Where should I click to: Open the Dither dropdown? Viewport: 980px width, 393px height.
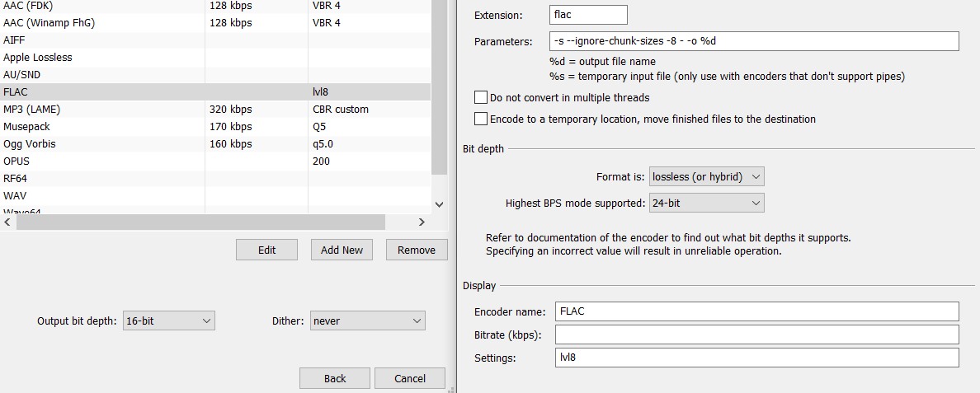(x=367, y=321)
